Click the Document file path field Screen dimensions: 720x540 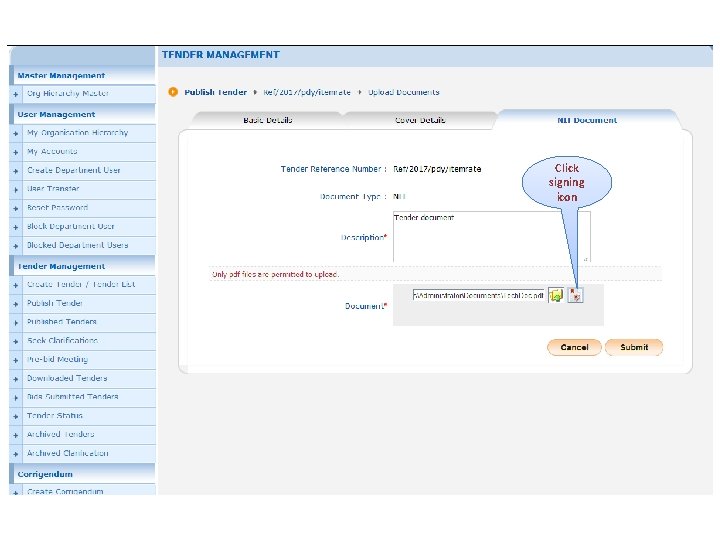pyautogui.click(x=478, y=295)
